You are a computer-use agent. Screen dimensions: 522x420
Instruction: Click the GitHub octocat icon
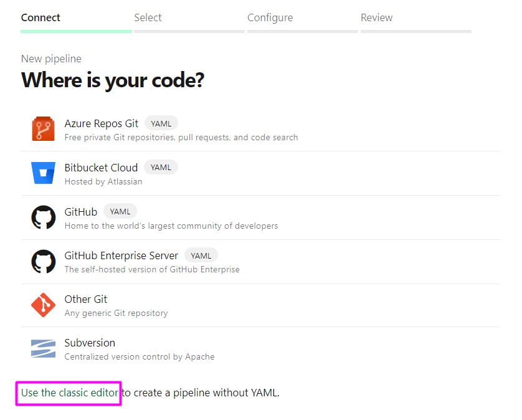point(43,217)
